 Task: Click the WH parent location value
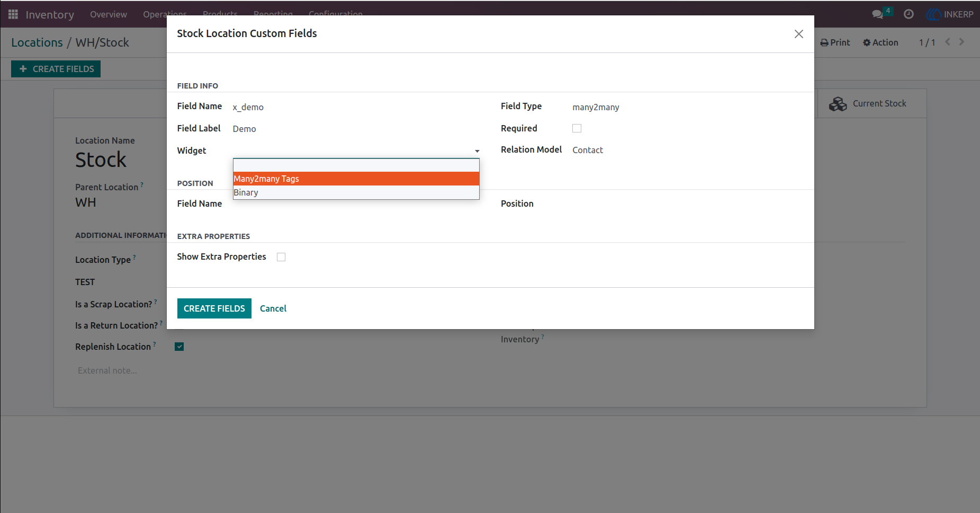(x=86, y=202)
